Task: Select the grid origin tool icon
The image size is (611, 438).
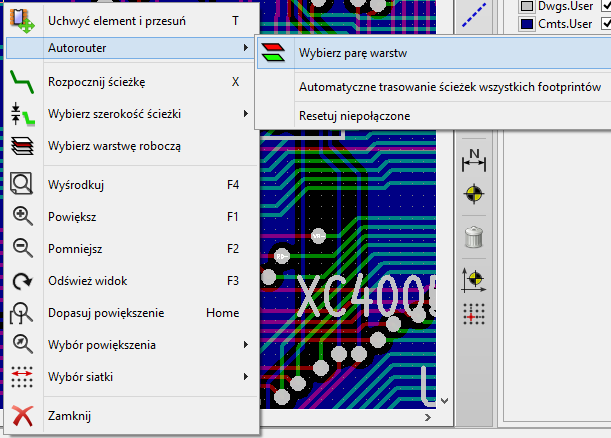Action: pos(474,314)
